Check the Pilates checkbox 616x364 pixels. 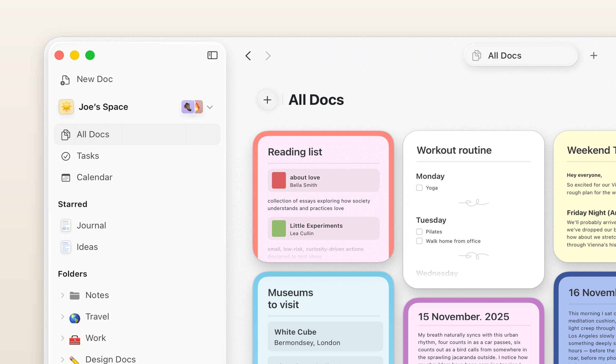pos(419,232)
